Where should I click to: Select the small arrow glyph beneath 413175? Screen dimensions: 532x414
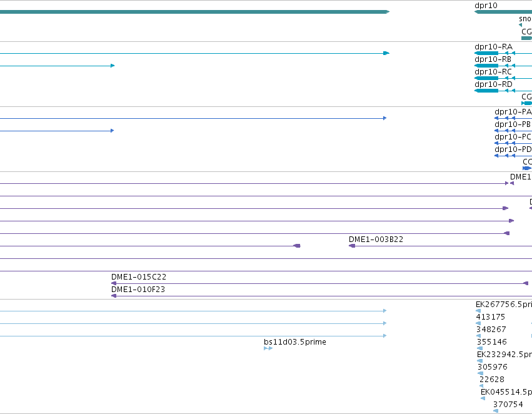pos(478,323)
